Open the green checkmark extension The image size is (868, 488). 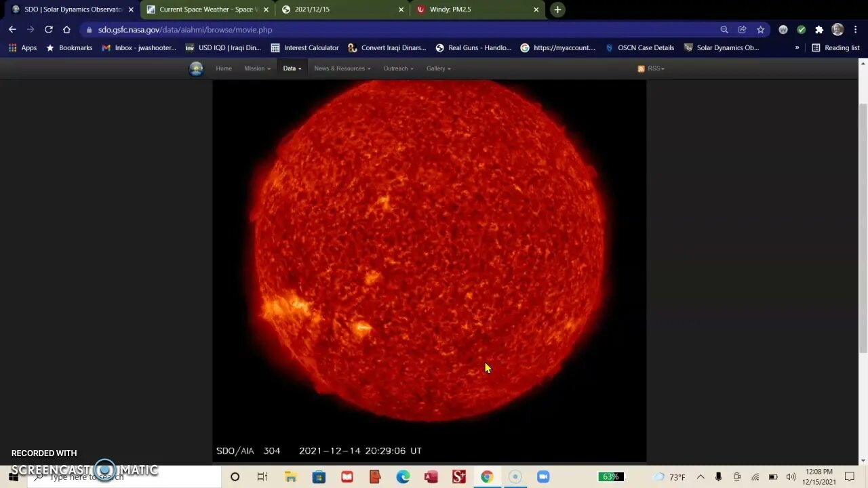[x=802, y=30]
